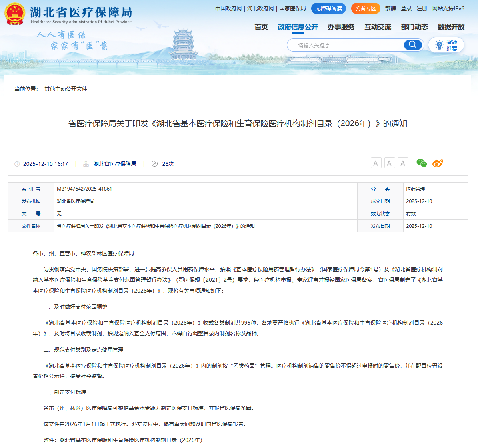Share the article to WeChat
Image resolution: width=478 pixels, height=448 pixels.
[x=422, y=163]
